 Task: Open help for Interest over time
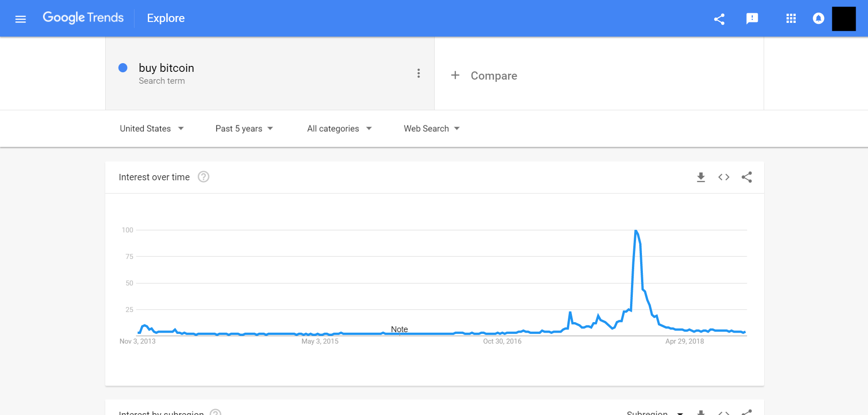click(x=203, y=177)
